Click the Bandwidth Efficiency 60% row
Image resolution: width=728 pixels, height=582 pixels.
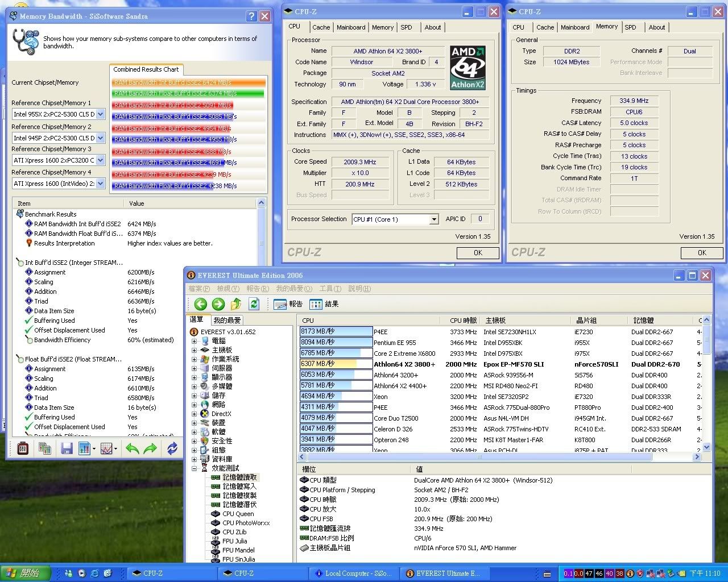tap(100, 340)
